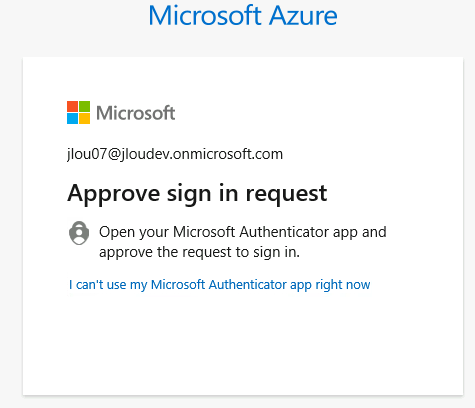Viewport: 475px width, 408px height.
Task: Click the red square of Microsoft logo
Action: tap(72, 107)
